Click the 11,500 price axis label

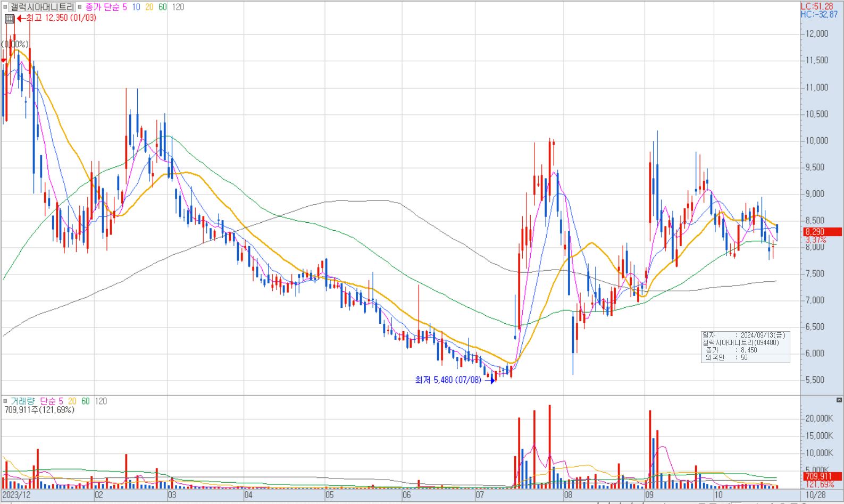[817, 60]
